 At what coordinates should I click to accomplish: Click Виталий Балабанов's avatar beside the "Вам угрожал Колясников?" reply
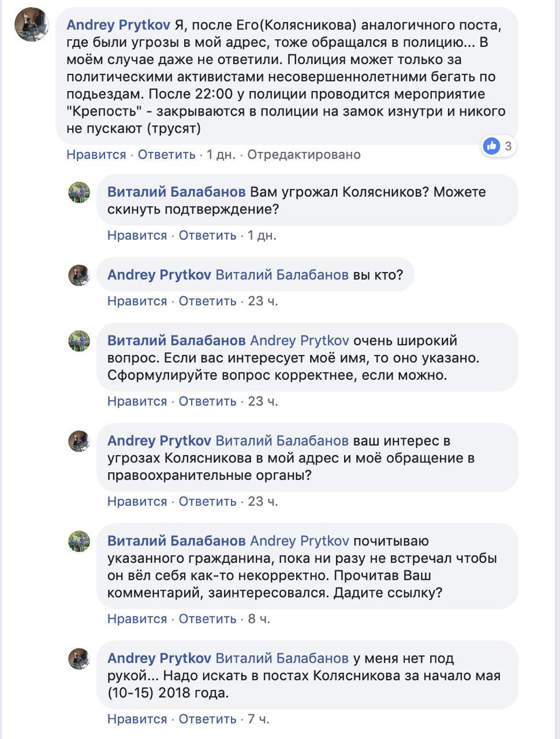coord(79,193)
